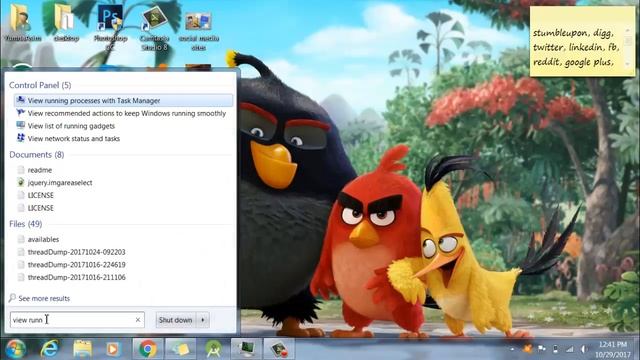The image size is (640, 360).
Task: Launch Internet Explorer from the taskbar
Action: 50,349
